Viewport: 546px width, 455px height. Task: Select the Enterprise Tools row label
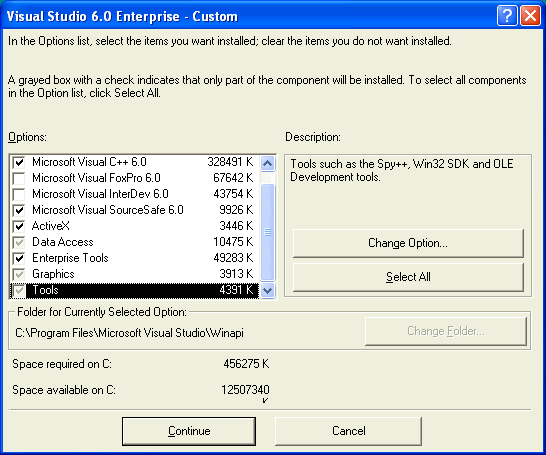70,258
